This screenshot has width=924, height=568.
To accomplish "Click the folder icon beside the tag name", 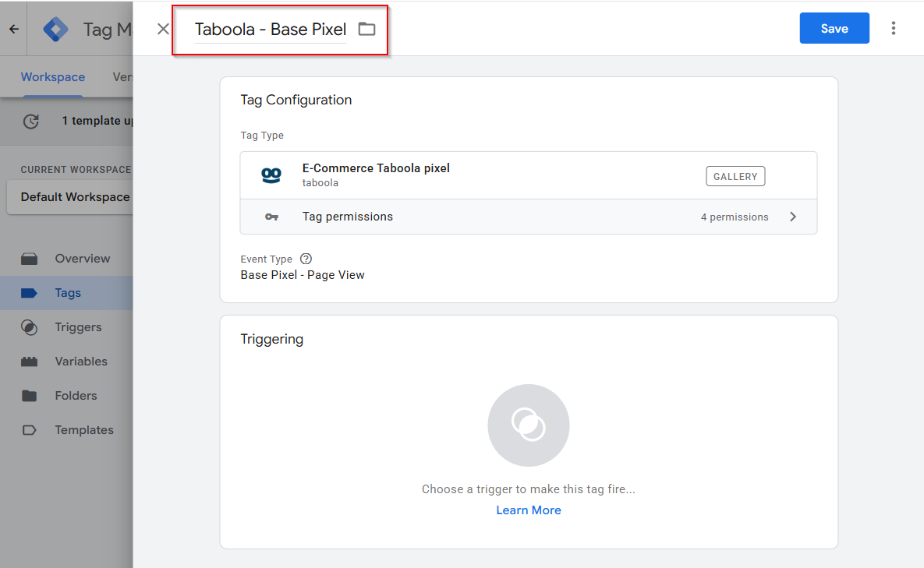I will pos(366,29).
